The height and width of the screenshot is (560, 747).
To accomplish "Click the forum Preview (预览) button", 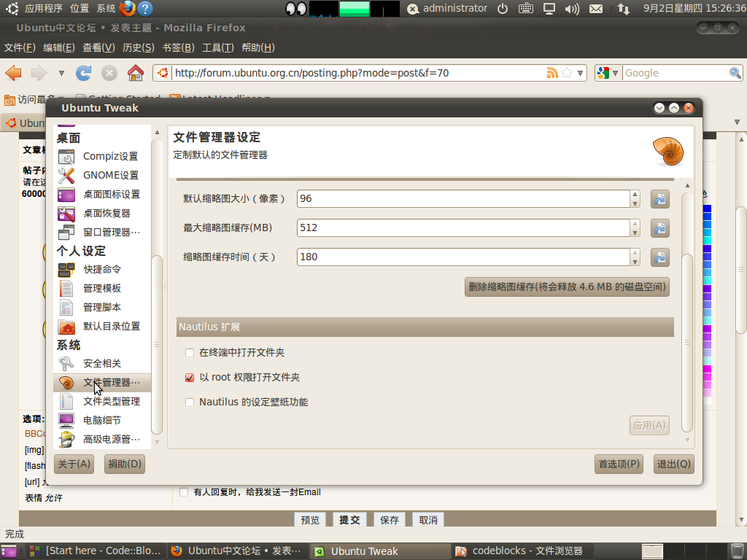I will point(310,520).
